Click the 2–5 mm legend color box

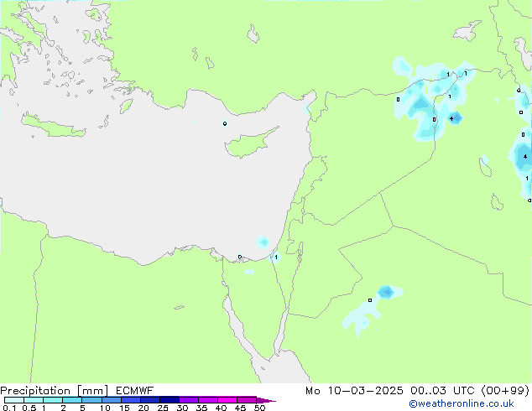coord(72,400)
